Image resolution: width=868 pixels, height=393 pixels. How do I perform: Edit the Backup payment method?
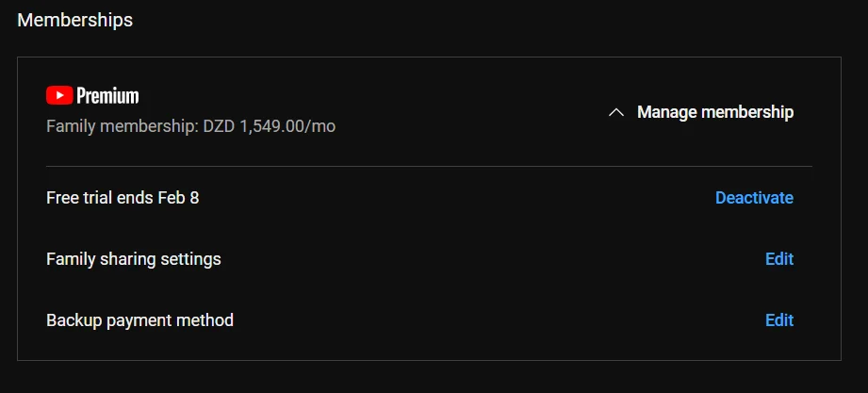click(779, 319)
